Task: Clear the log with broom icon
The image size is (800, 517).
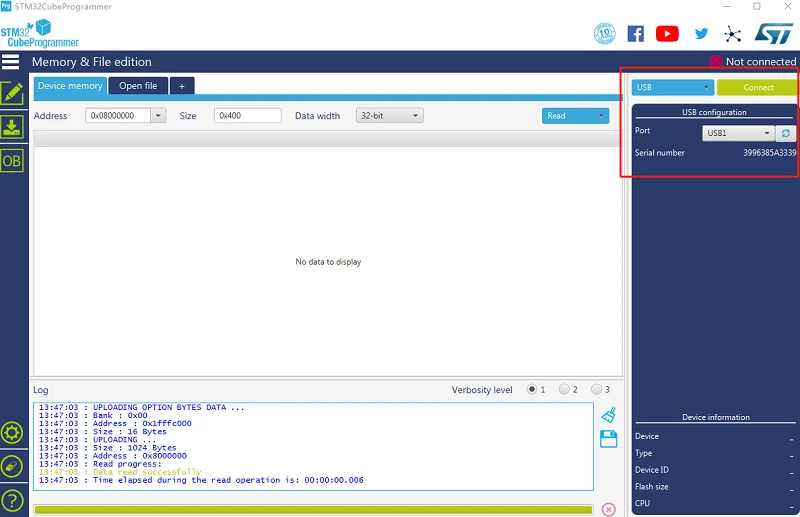Action: [608, 415]
